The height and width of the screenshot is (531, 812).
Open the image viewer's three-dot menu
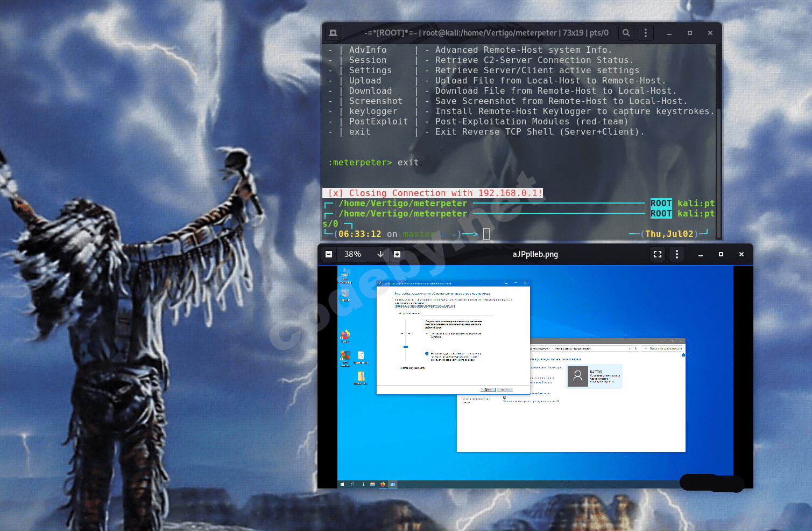[677, 254]
